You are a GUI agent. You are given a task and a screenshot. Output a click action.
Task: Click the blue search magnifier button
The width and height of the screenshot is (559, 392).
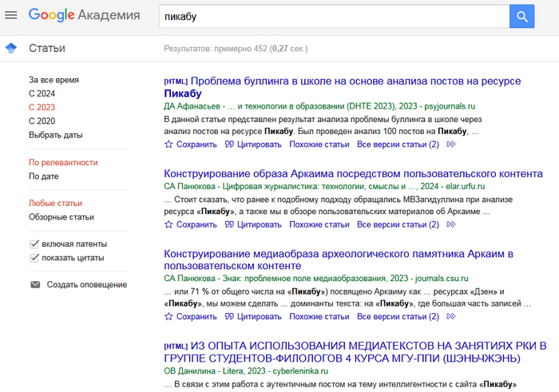pos(522,16)
